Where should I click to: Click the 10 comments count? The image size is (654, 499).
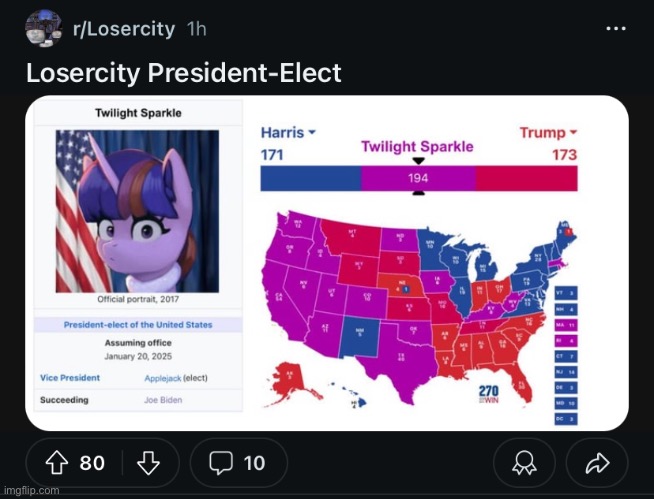[x=254, y=463]
